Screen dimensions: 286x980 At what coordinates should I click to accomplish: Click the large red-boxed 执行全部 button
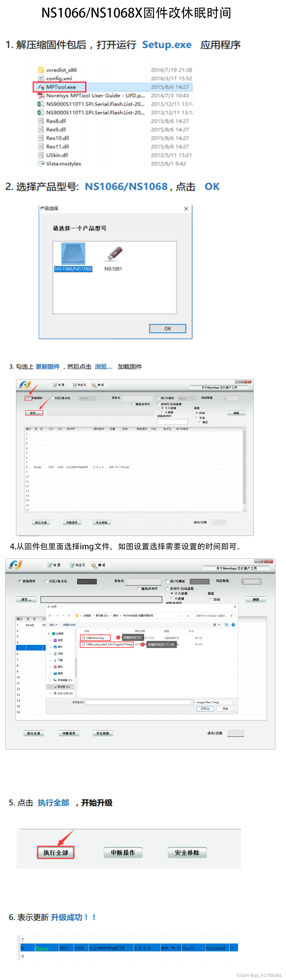(56, 852)
